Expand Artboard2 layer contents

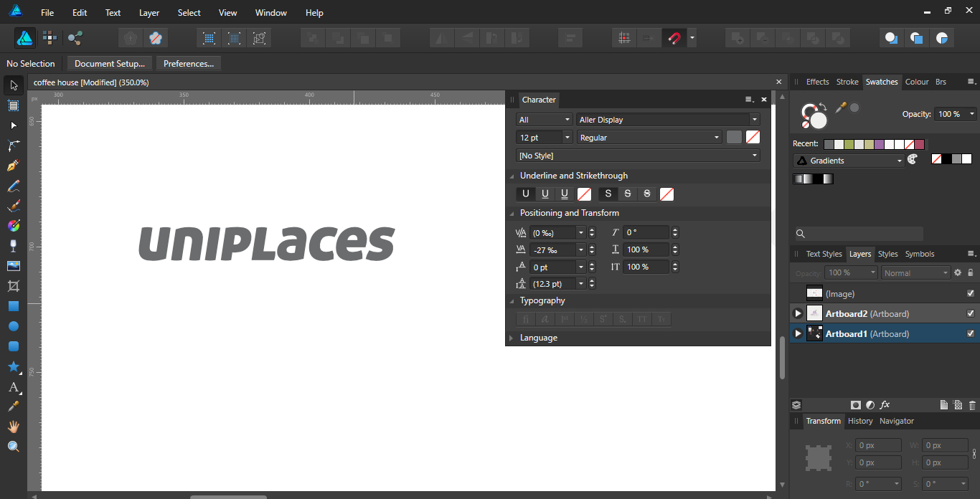coord(797,313)
